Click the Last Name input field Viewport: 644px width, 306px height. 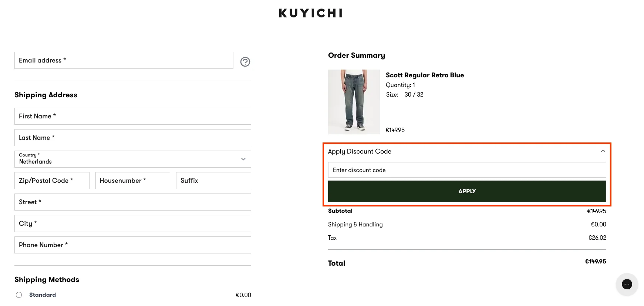132,137
